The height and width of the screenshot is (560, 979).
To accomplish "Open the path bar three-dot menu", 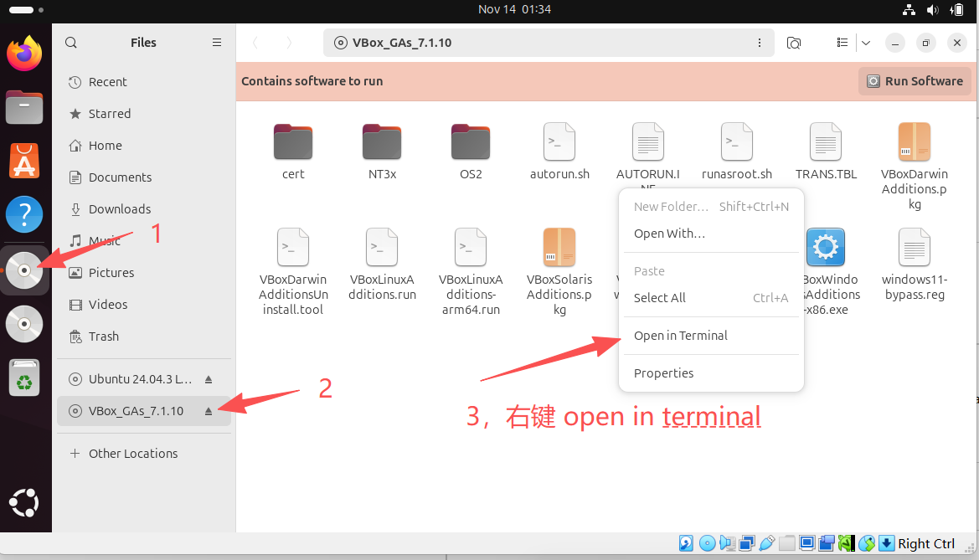I will [x=760, y=43].
